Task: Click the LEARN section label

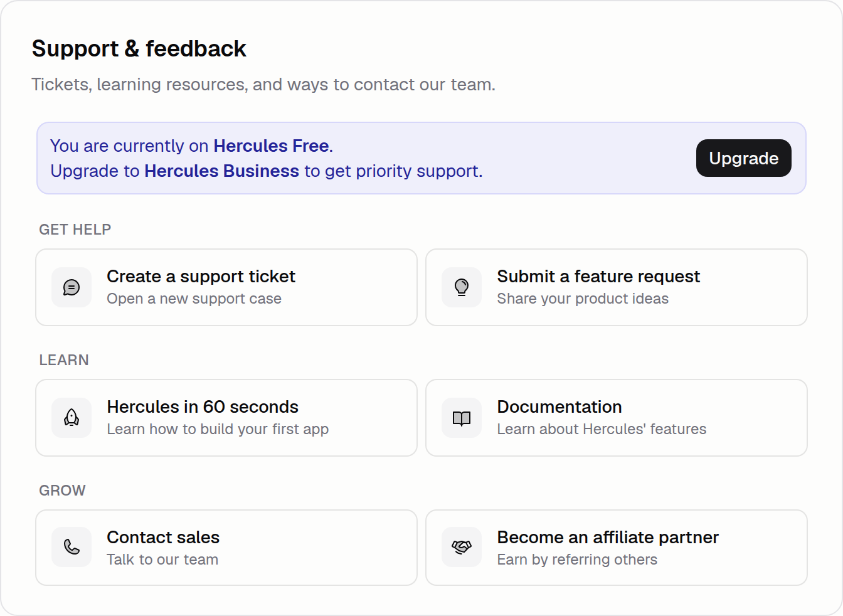Action: click(64, 360)
